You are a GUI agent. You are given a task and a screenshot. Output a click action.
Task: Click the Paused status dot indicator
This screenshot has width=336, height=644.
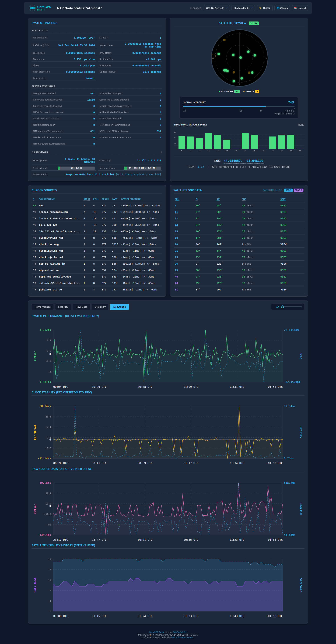coord(191,8)
